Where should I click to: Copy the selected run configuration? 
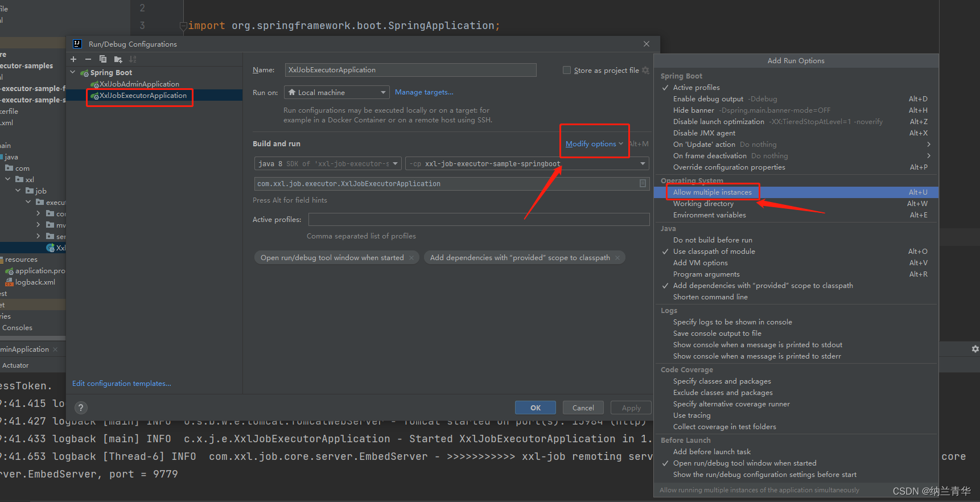tap(103, 59)
